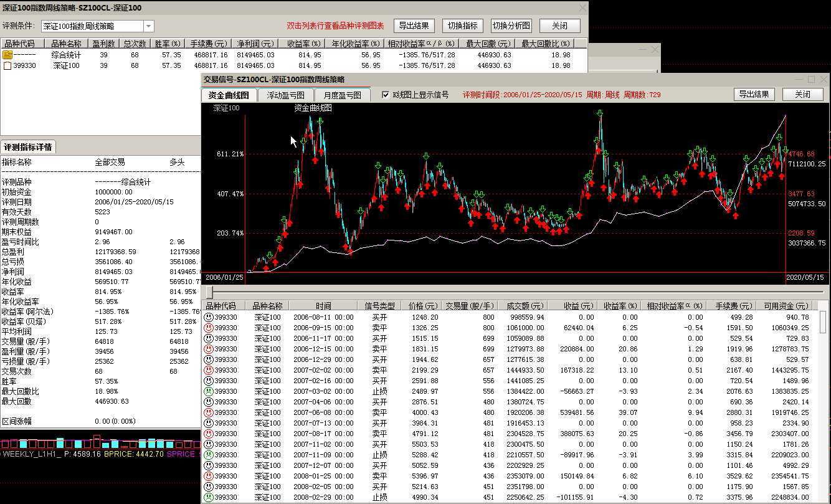Screen dimensions: 831x504
Task: Click smiley icon for 2006-12-29 row
Action: coord(209,359)
